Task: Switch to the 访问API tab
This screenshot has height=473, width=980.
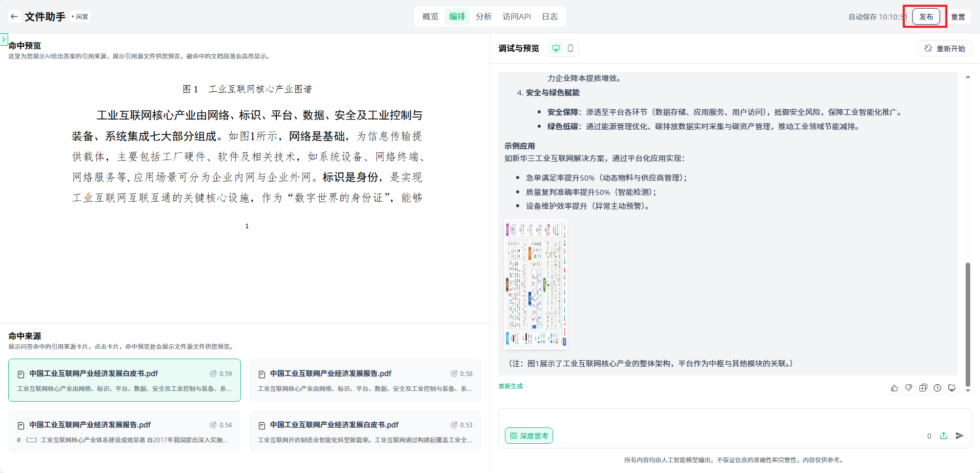Action: pyautogui.click(x=517, y=16)
